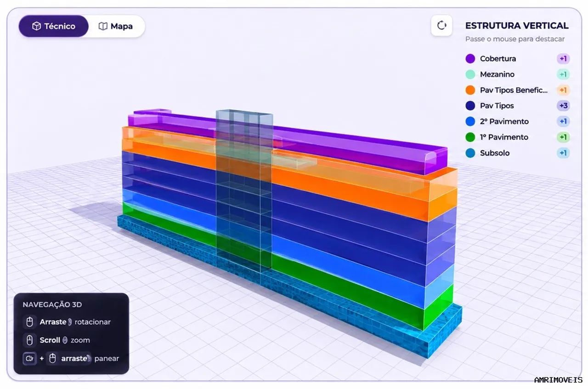Select the 1º Pavimento legend label
Image resolution: width=588 pixels, height=389 pixels.
[504, 137]
